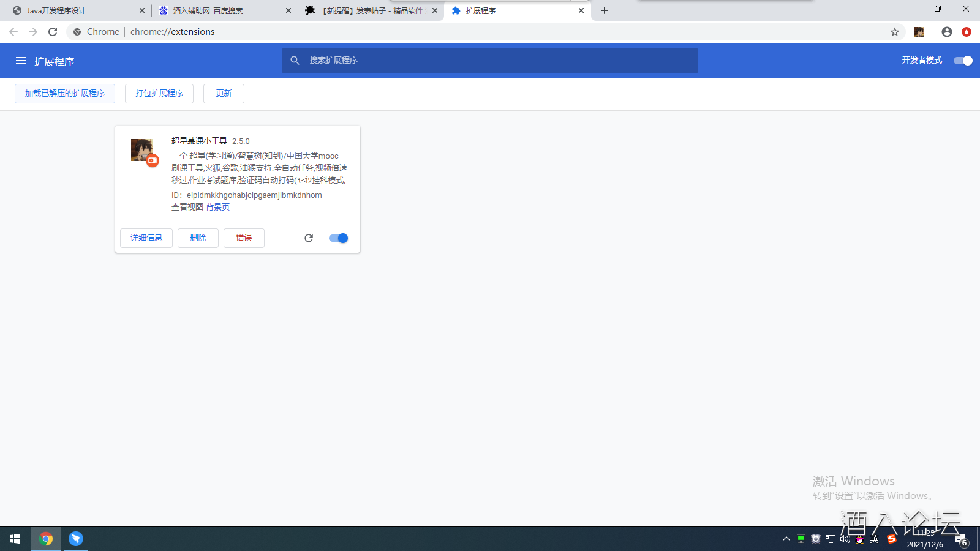Image resolution: width=980 pixels, height=551 pixels.
Task: Open the extensions hamburger menu
Action: click(x=21, y=61)
